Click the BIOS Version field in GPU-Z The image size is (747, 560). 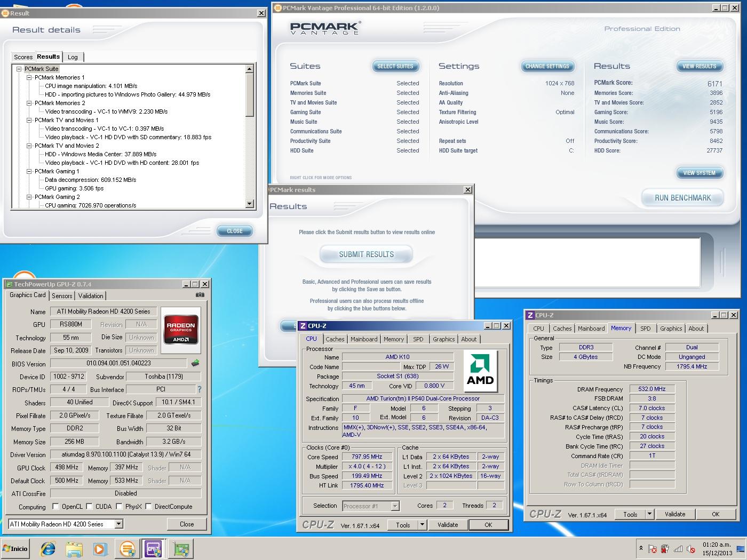[x=118, y=363]
